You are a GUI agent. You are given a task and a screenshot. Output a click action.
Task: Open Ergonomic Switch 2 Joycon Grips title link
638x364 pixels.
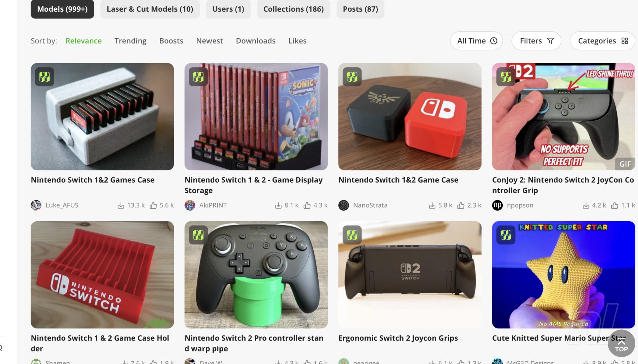398,338
